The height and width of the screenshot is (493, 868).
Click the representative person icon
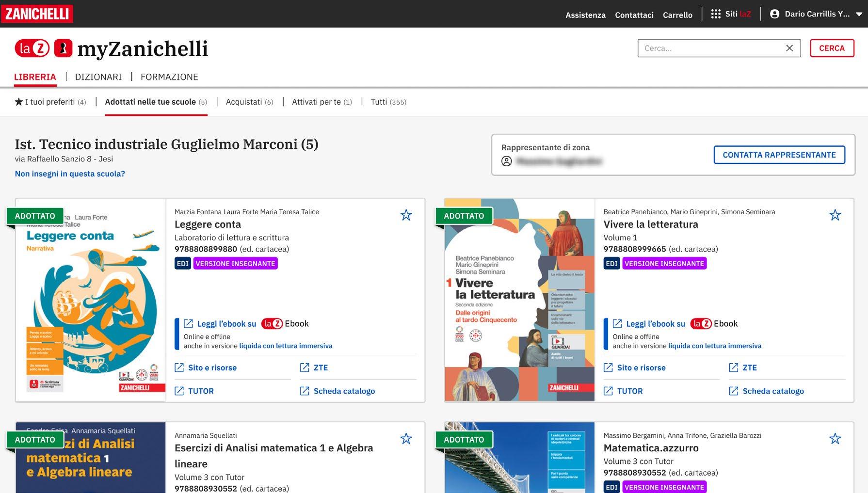[x=505, y=161]
